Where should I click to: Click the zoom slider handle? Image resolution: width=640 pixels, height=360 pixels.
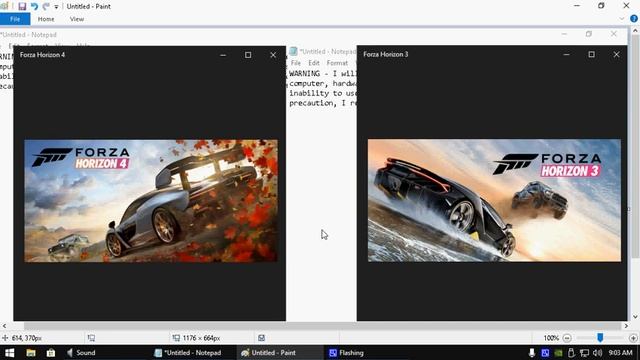pyautogui.click(x=600, y=338)
